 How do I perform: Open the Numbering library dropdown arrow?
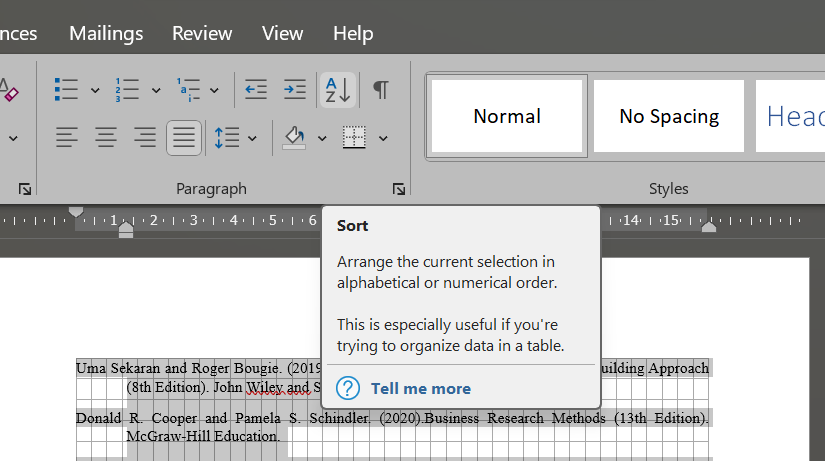click(x=156, y=91)
